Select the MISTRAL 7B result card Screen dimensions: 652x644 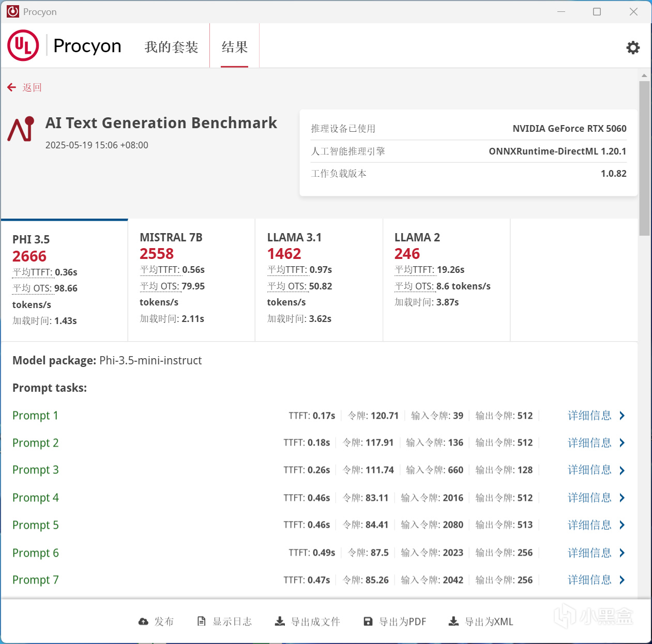tap(191, 279)
